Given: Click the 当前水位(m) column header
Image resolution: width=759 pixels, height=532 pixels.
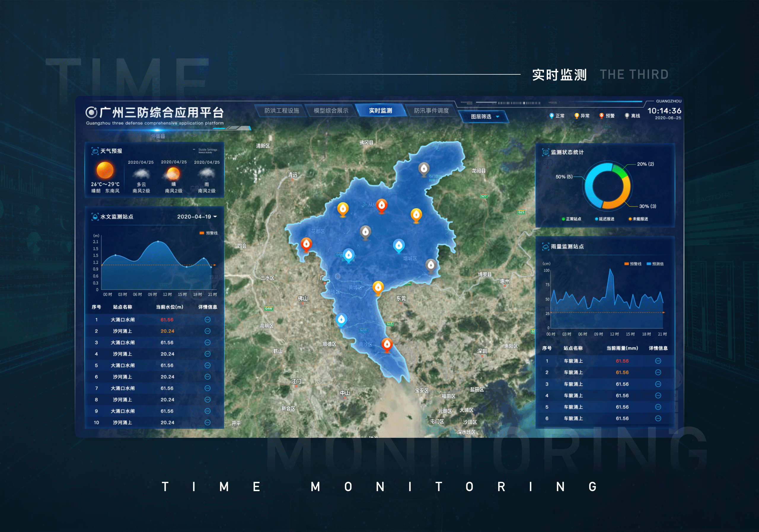Looking at the screenshot, I should [x=170, y=307].
